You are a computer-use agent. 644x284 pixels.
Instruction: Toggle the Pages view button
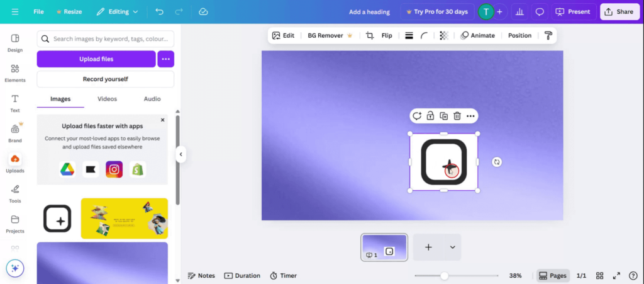553,276
